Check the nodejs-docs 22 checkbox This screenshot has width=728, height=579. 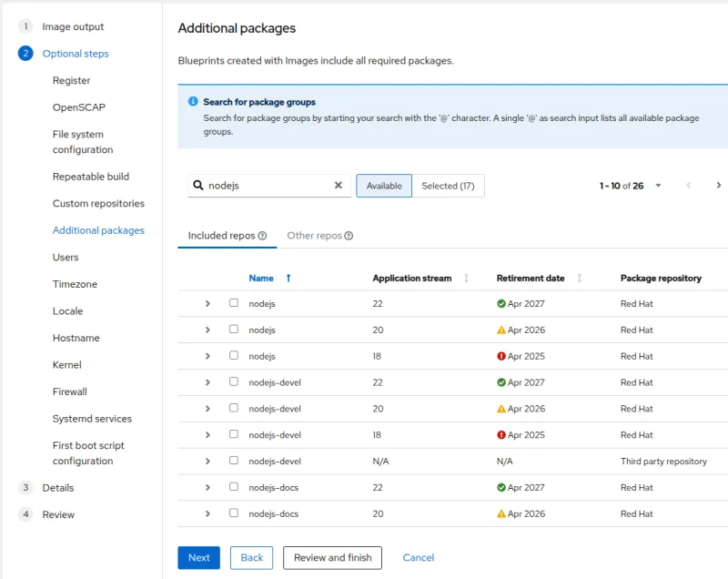click(232, 487)
